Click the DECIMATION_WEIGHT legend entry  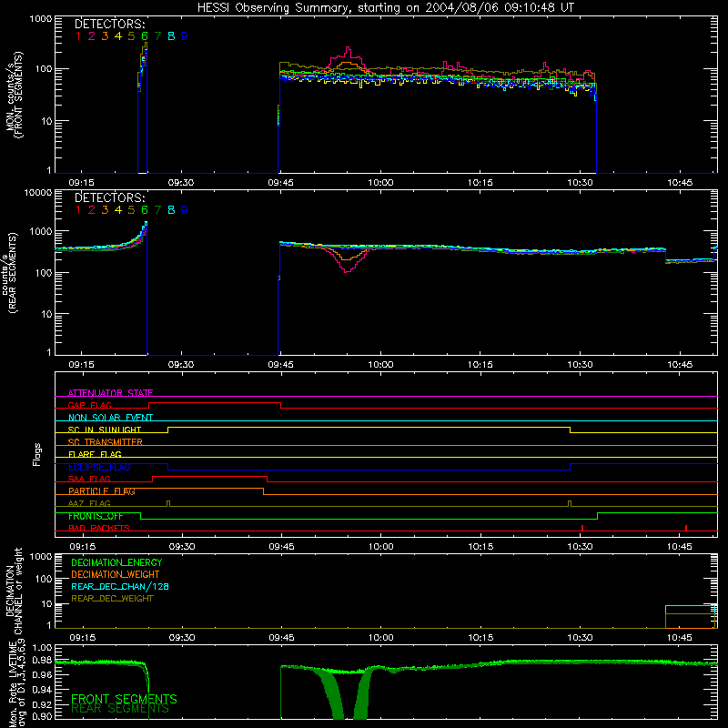116,574
